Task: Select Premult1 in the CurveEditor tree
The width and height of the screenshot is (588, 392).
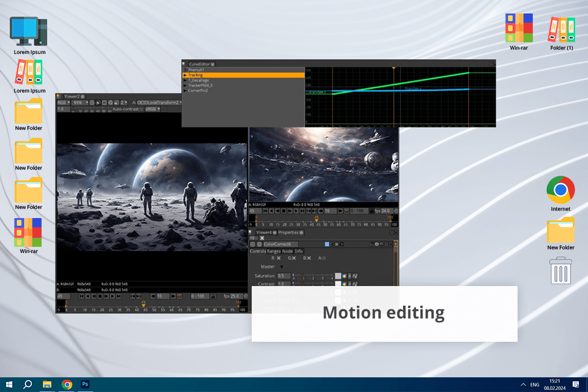Action: 196,70
